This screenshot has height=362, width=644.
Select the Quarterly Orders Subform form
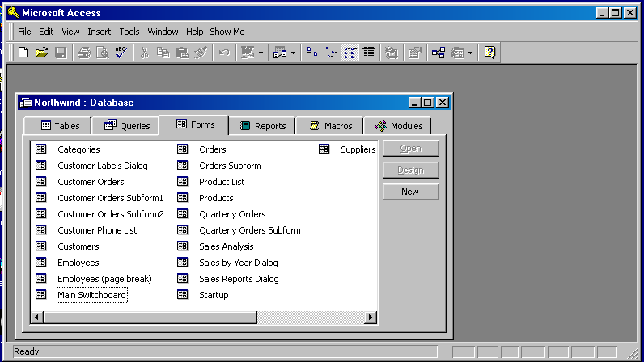250,230
